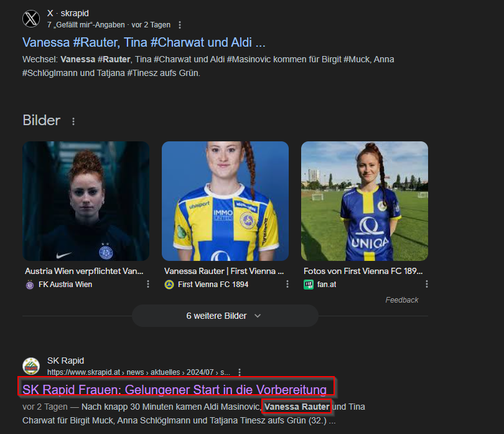Click bold 'Vanessa Rauter' in the SK Rapid snippet

point(297,407)
